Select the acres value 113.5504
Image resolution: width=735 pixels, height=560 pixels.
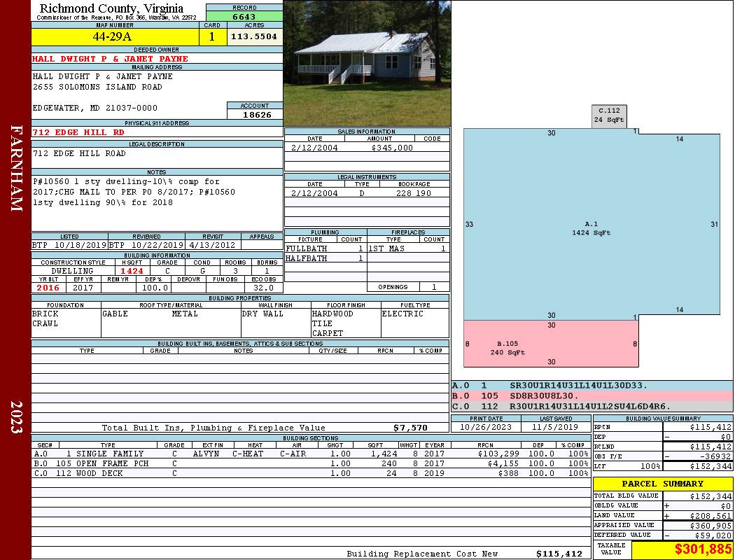click(x=255, y=37)
